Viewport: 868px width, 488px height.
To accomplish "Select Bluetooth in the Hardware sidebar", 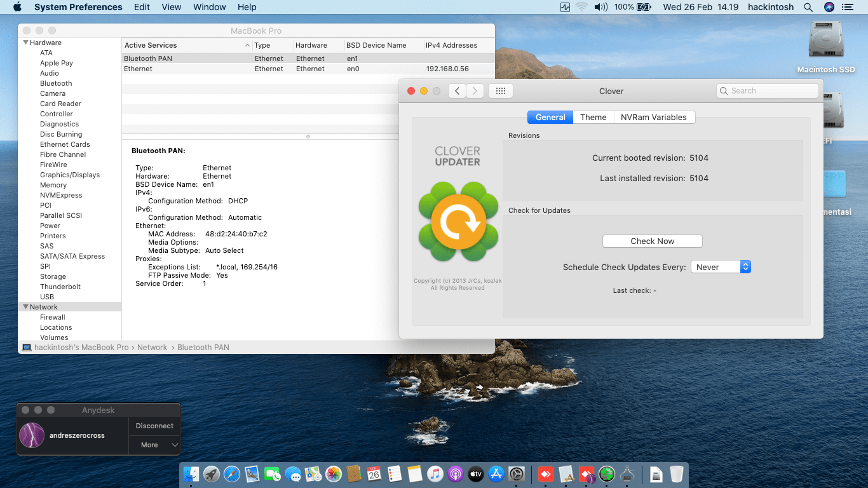I will 56,83.
